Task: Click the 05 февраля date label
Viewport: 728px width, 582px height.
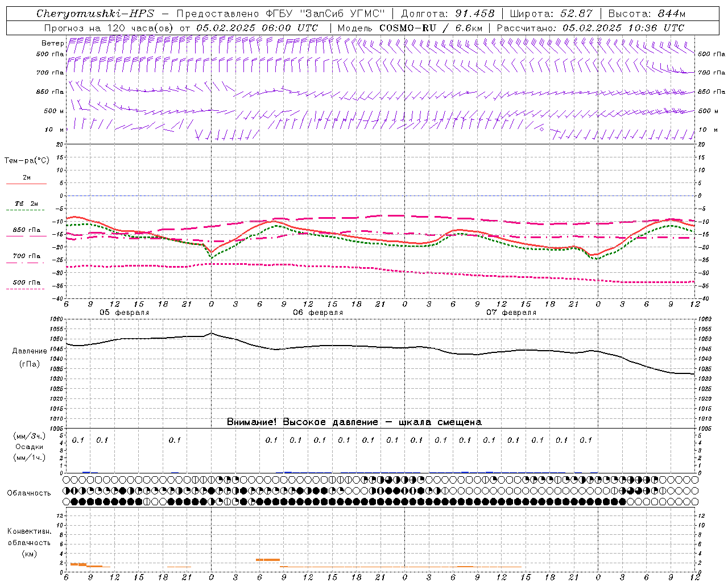Action: pyautogui.click(x=125, y=313)
